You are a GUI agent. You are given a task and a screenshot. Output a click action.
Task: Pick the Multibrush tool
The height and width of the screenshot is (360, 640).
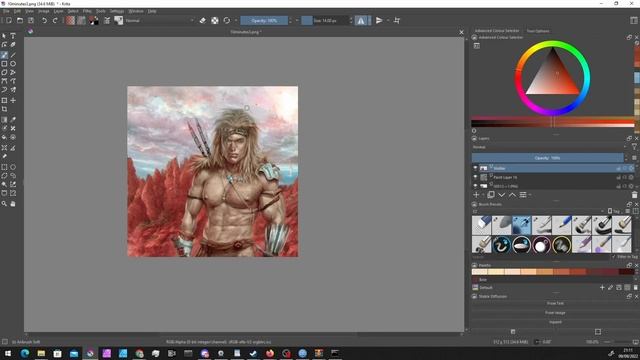(13, 89)
